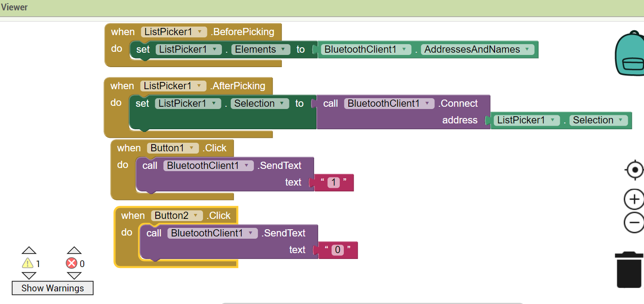Click up arrow above error counter
The width and height of the screenshot is (644, 304).
pos(74,250)
